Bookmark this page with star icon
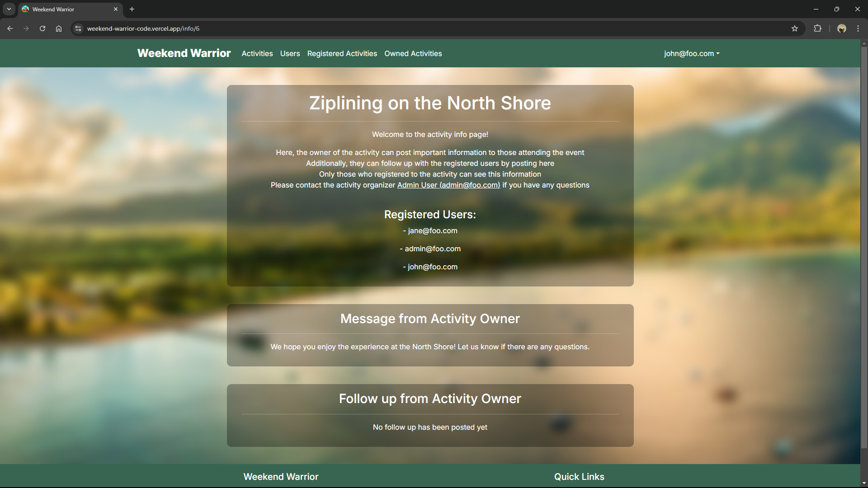 795,28
